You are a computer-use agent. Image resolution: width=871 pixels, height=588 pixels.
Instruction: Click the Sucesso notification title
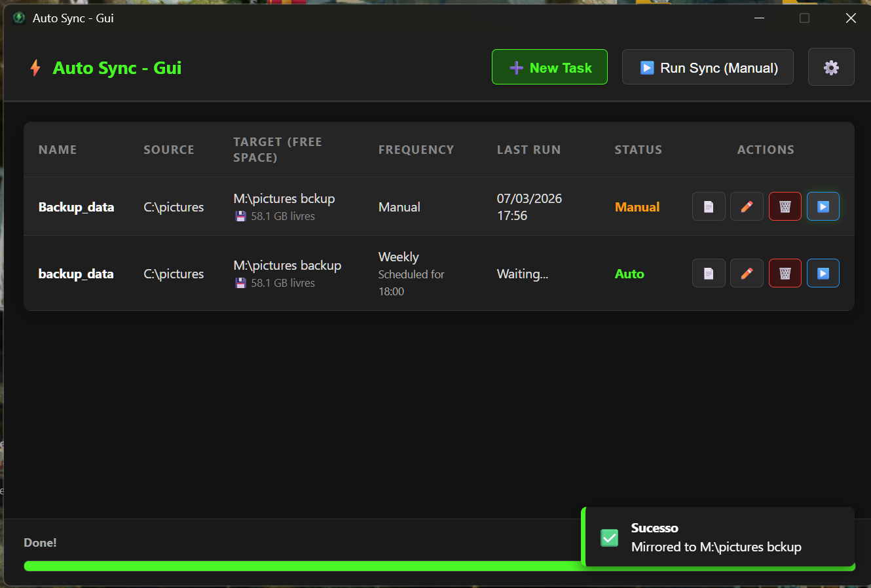pyautogui.click(x=654, y=528)
